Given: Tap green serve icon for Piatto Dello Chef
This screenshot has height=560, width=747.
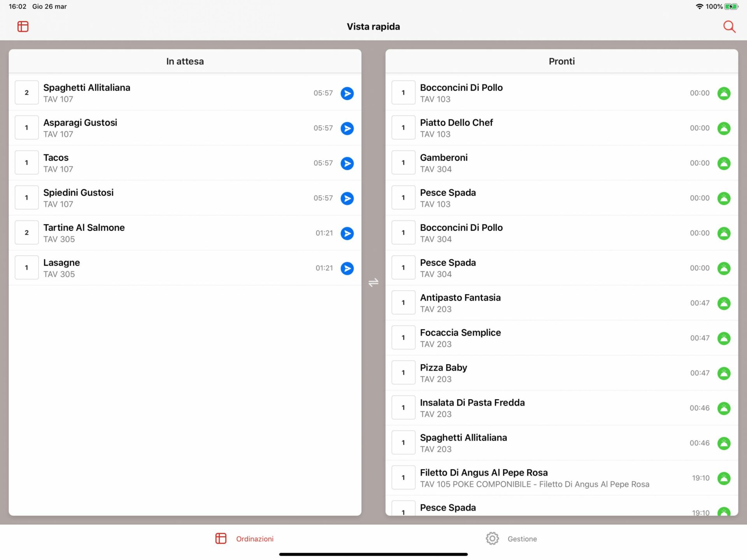Looking at the screenshot, I should click(x=724, y=128).
